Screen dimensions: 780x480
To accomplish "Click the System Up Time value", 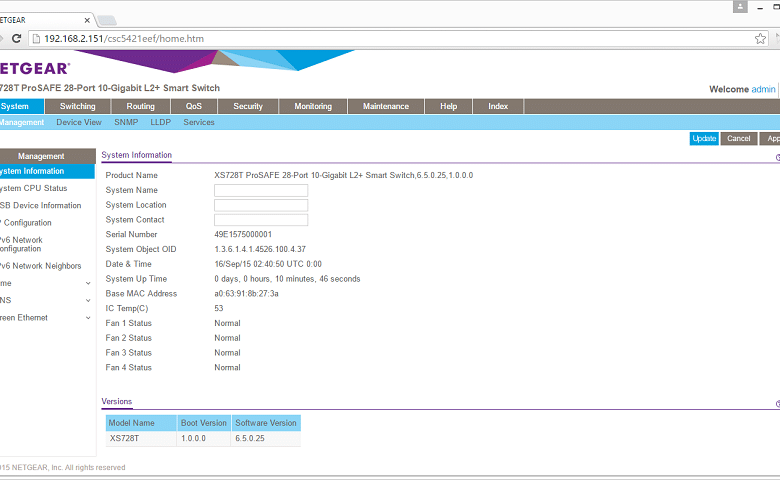I will pos(287,279).
